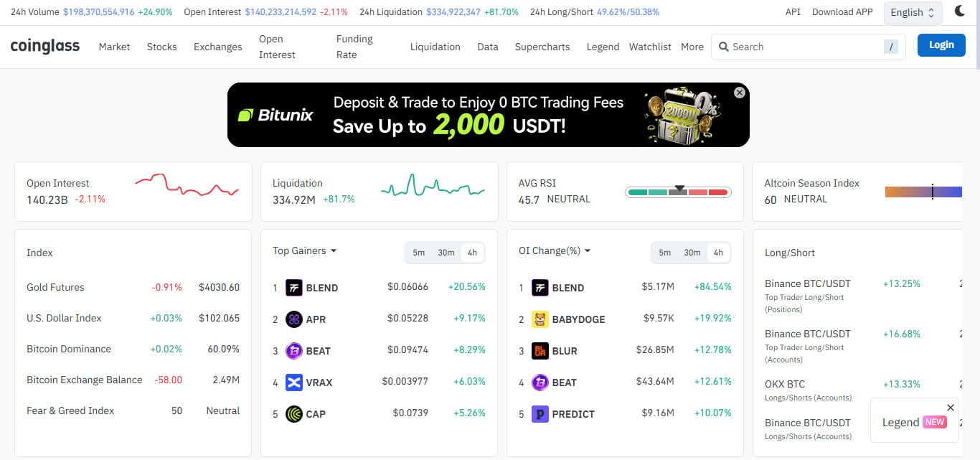Open the English language dropdown
Screen dimensions: 980x460
[x=913, y=12]
